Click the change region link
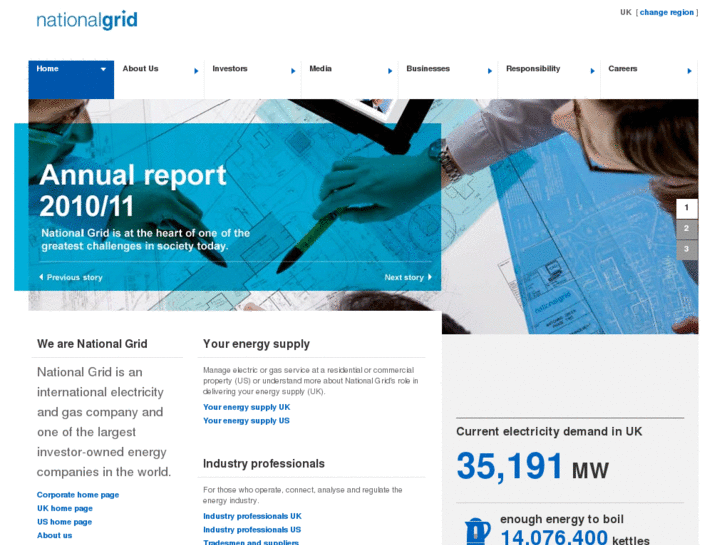This screenshot has width=727, height=545. [666, 13]
